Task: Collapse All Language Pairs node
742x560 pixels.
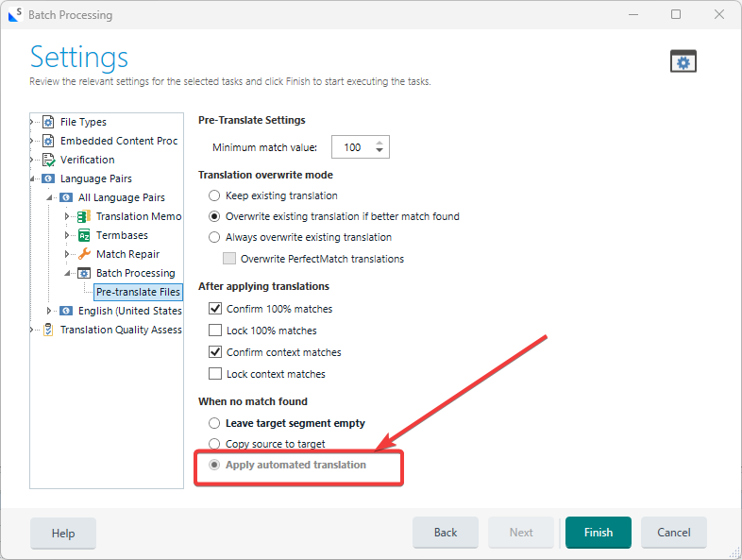Action: 49,197
